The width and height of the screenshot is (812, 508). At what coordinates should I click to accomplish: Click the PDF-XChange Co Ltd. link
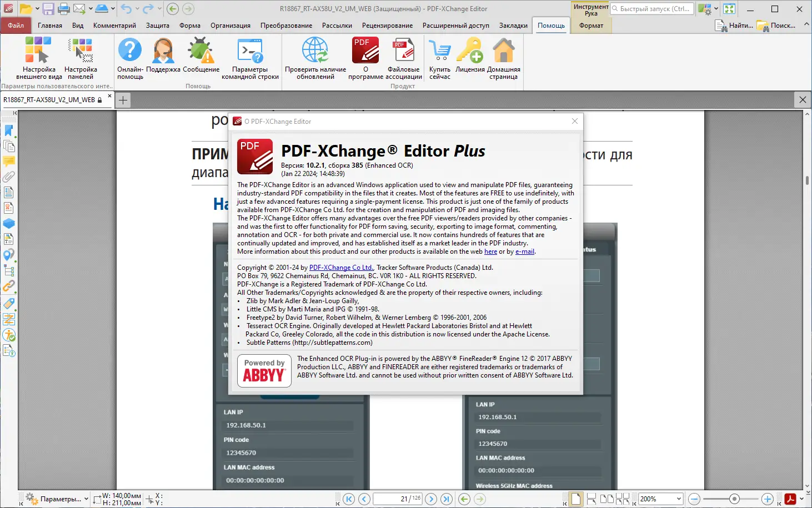pyautogui.click(x=342, y=268)
